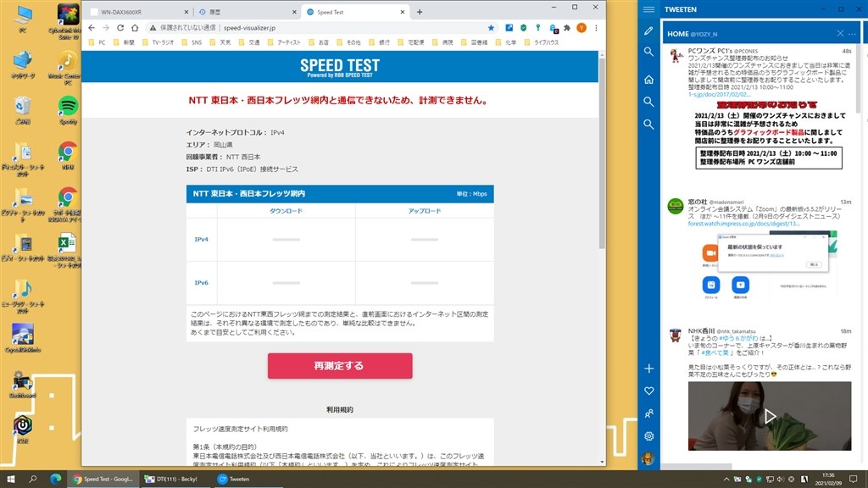Screen dimensions: 868x488
Task: Click SPEED TEST header logo
Action: (x=340, y=67)
